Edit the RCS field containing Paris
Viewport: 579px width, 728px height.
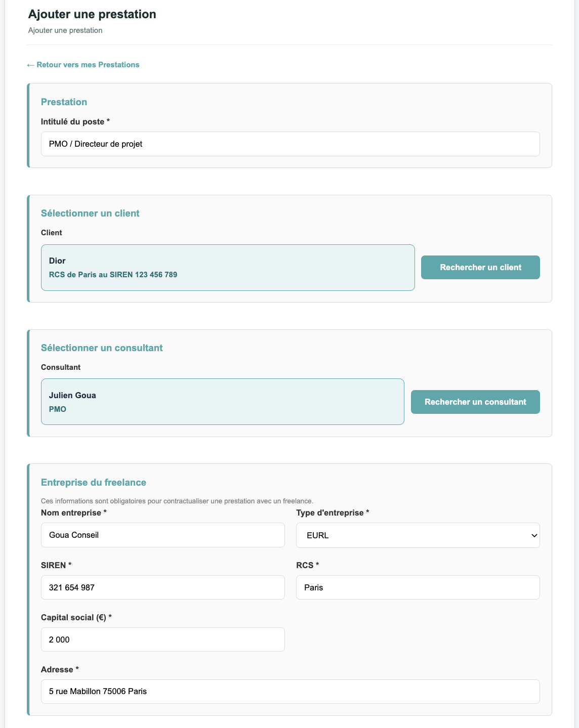(x=418, y=587)
